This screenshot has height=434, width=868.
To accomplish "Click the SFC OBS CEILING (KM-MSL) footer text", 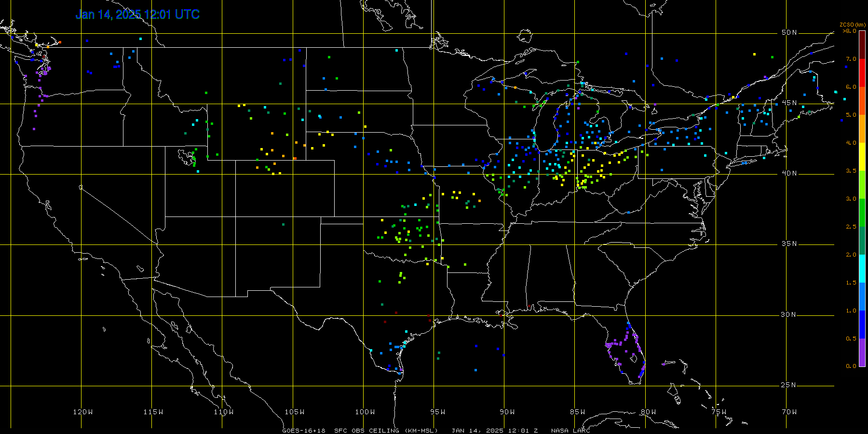I will pyautogui.click(x=386, y=431).
